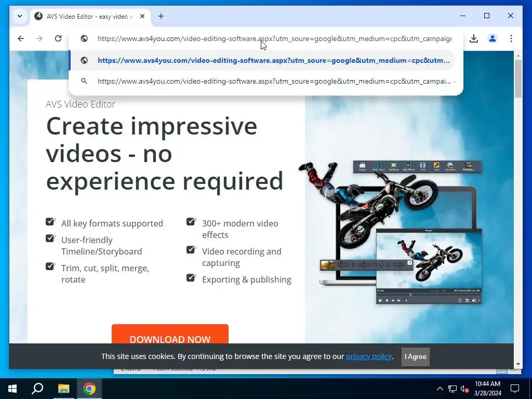This screenshot has height=399, width=532.
Task: Open the taskbar clock and date
Action: coord(487,389)
